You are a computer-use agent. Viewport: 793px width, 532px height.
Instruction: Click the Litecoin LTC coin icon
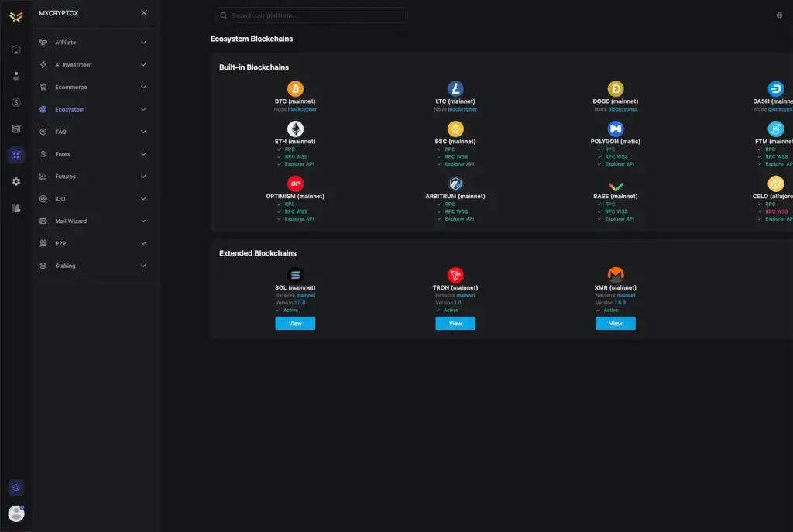pos(455,88)
